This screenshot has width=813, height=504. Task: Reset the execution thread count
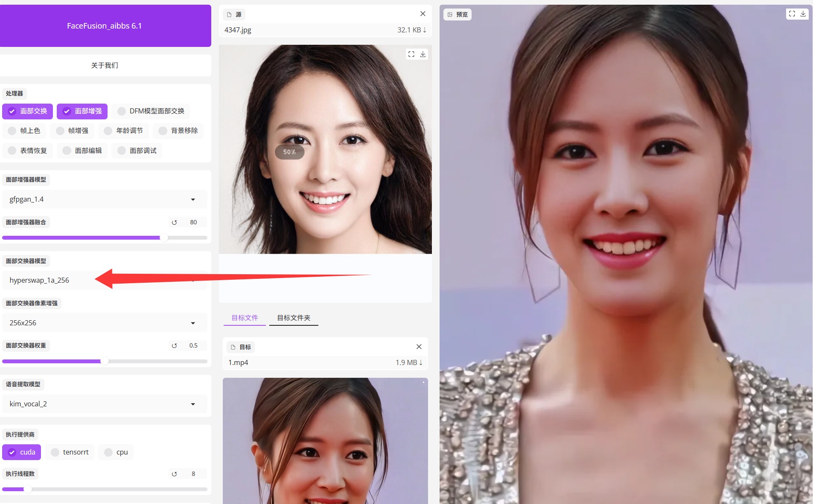[174, 474]
